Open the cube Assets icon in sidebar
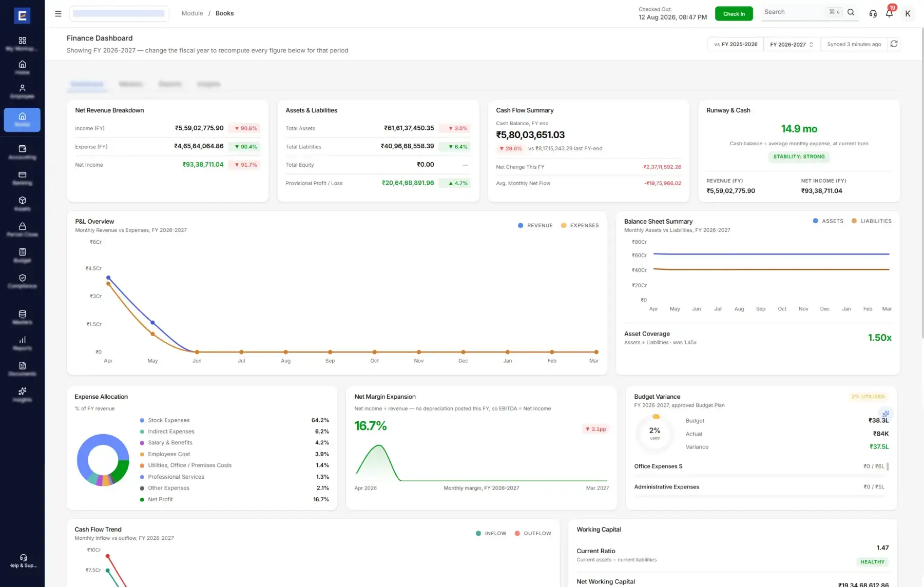 (22, 200)
